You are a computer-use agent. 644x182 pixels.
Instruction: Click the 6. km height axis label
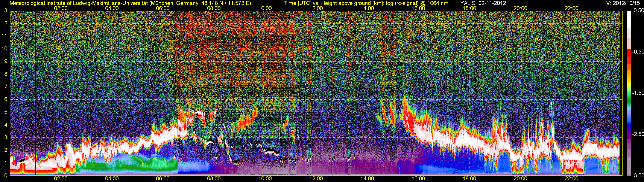tap(6, 100)
